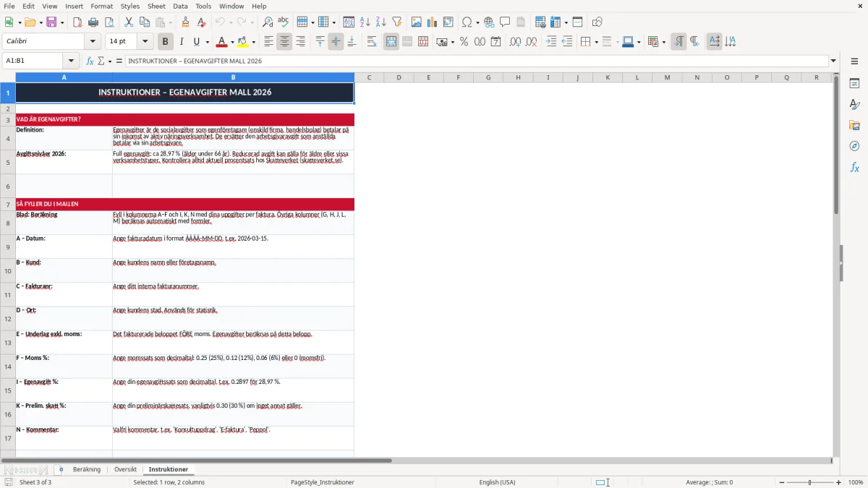Click zoom in plus button
Image resolution: width=868 pixels, height=488 pixels.
pyautogui.click(x=838, y=482)
